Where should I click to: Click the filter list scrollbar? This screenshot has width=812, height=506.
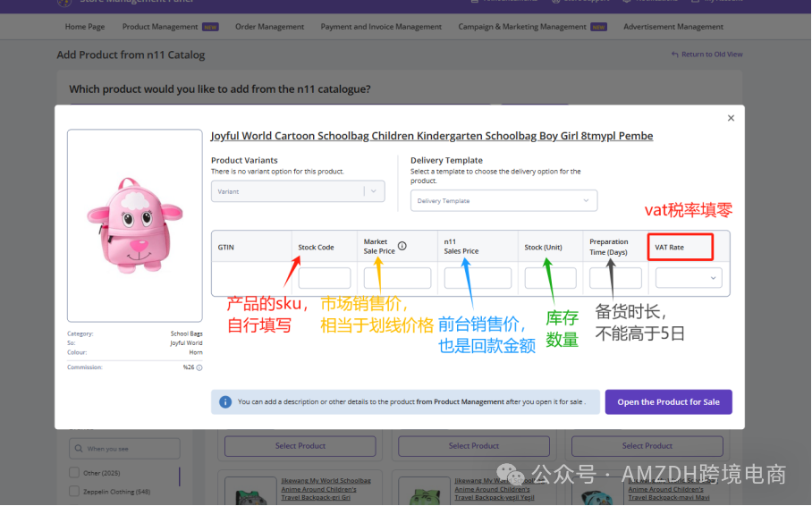[x=180, y=476]
